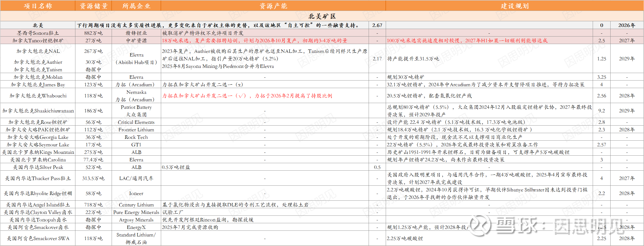
Task: Select the 77.4万吨 reserve cell
Action: click(94, 160)
